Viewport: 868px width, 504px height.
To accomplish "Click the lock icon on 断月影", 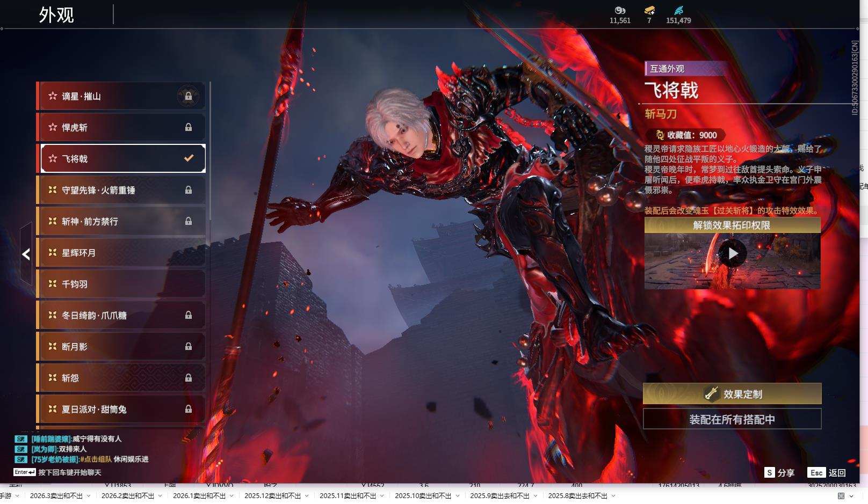I will point(189,347).
